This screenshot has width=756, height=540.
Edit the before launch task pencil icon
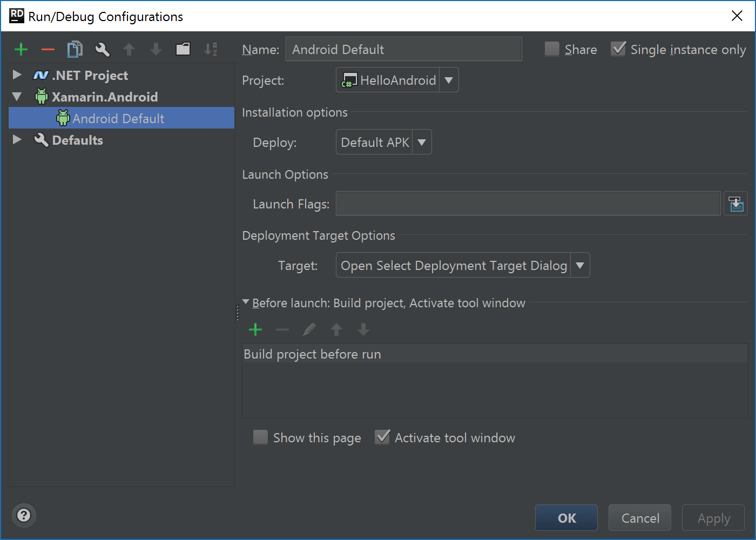click(x=309, y=329)
